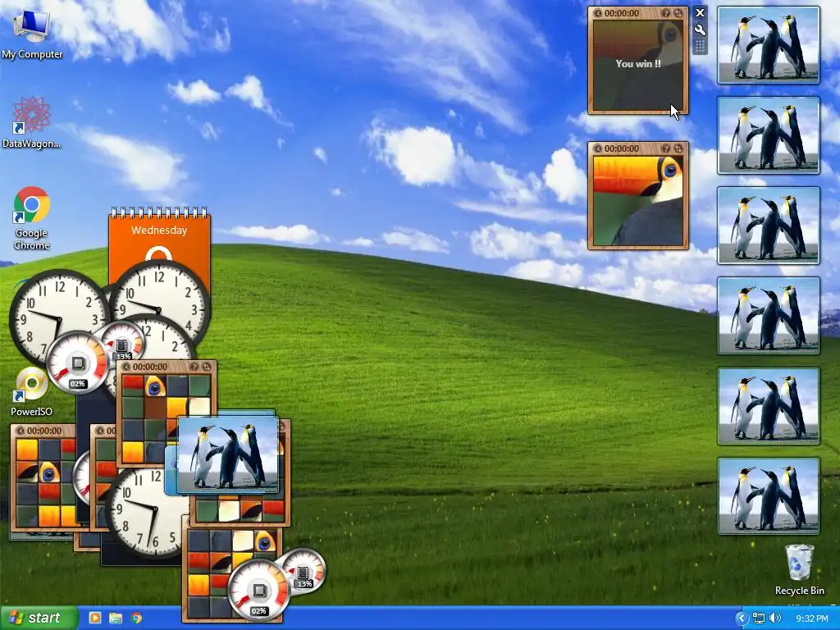Click the toucan-eye tile in the puzzle overlapping the taskbar

click(265, 541)
